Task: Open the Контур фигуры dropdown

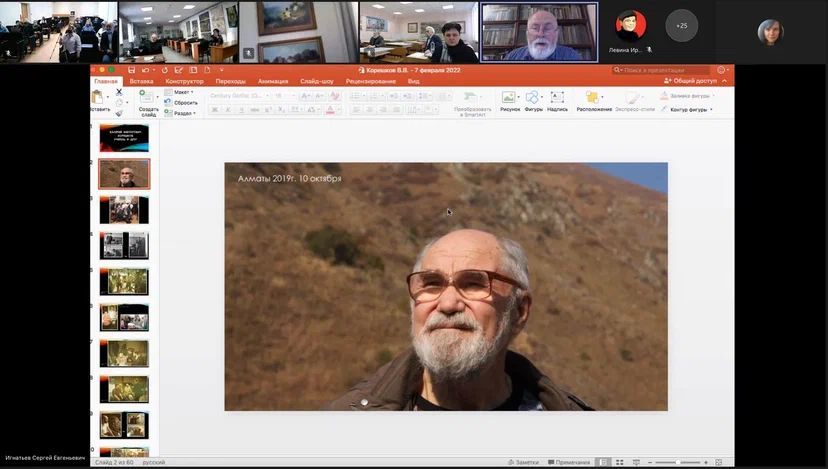Action: (691, 109)
